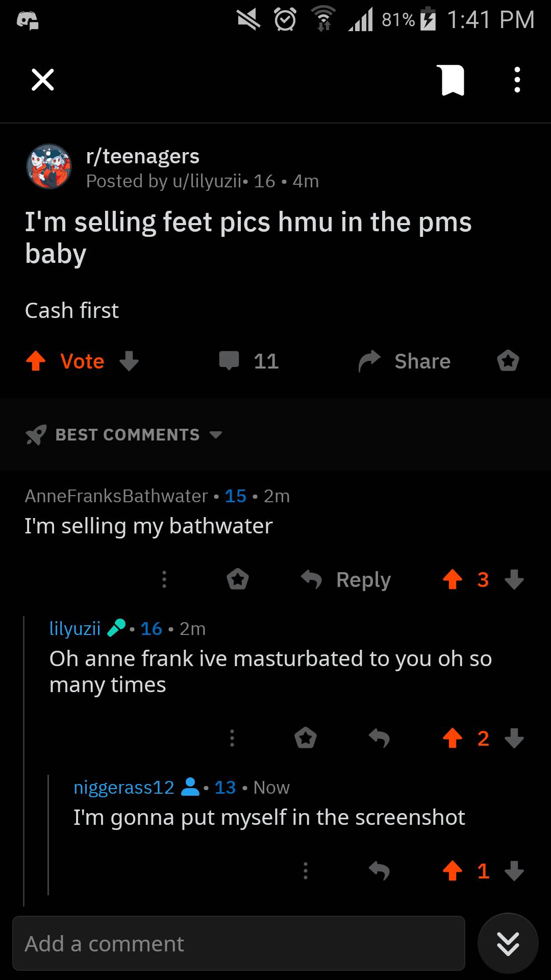The height and width of the screenshot is (980, 551).
Task: Downvote lilyuzii's reply comment
Action: 514,738
